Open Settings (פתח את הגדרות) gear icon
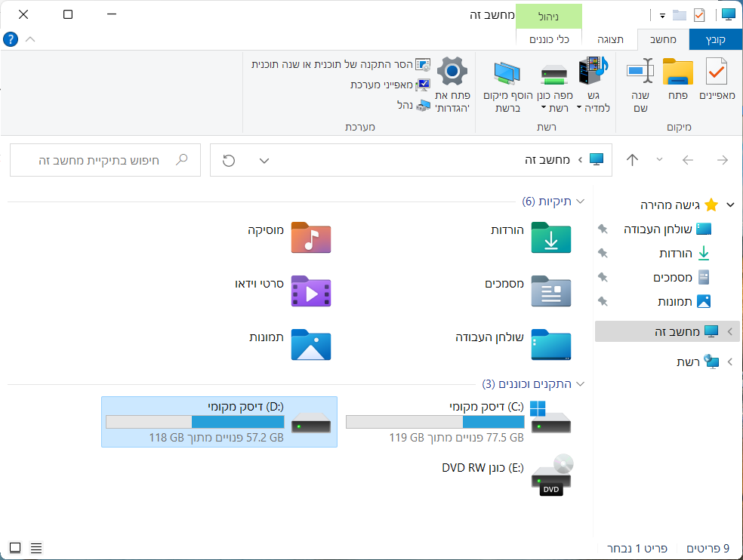 [452, 73]
